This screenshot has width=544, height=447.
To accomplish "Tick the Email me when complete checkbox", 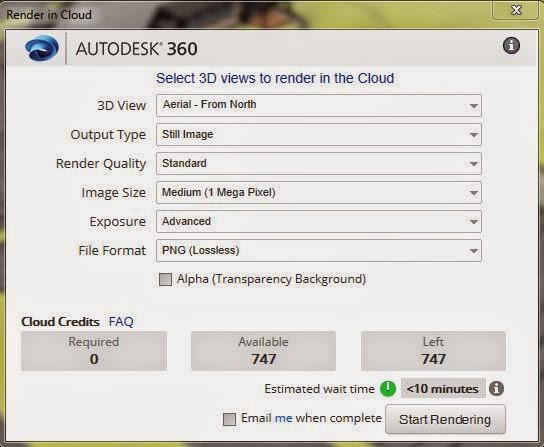I will tap(229, 419).
